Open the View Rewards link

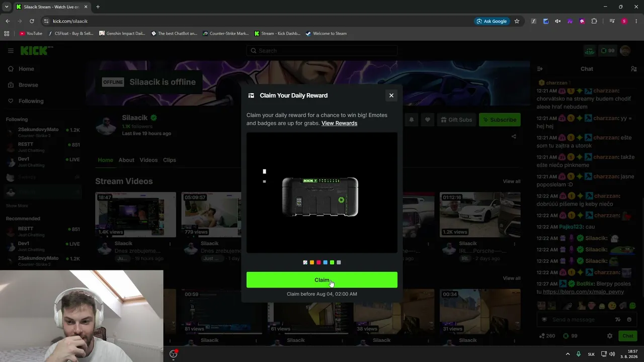[x=339, y=123]
